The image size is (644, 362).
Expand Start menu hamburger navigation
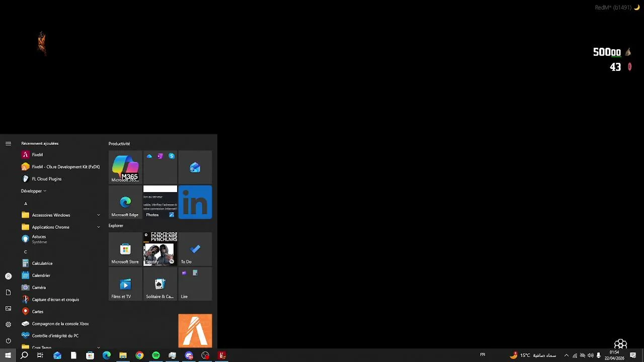[8, 144]
